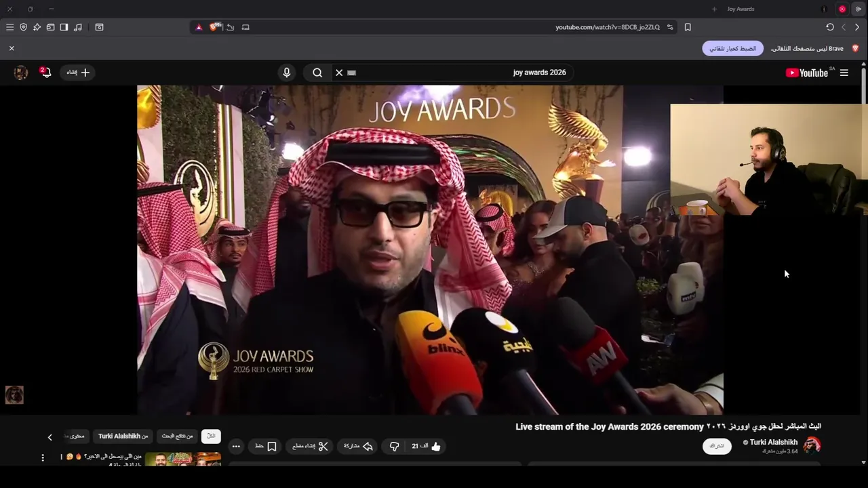The image size is (868, 488).
Task: Open the Create (إنشاء) button
Action: (78, 73)
